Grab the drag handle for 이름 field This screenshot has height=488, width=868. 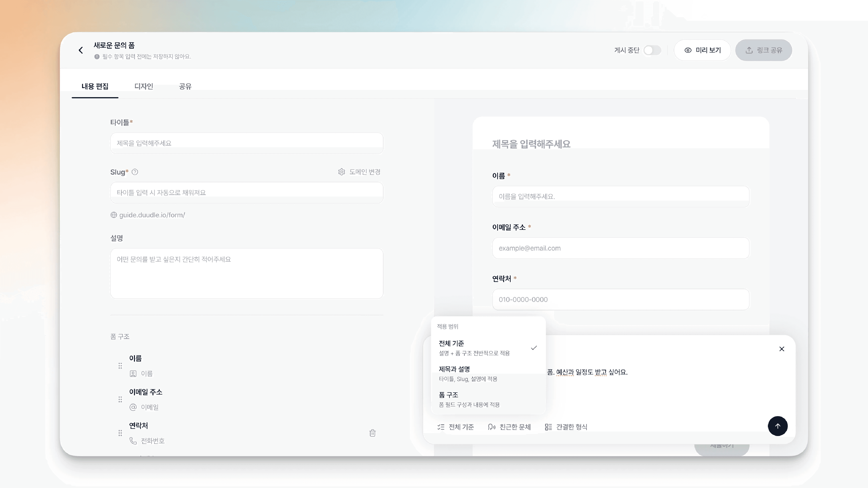click(x=120, y=366)
